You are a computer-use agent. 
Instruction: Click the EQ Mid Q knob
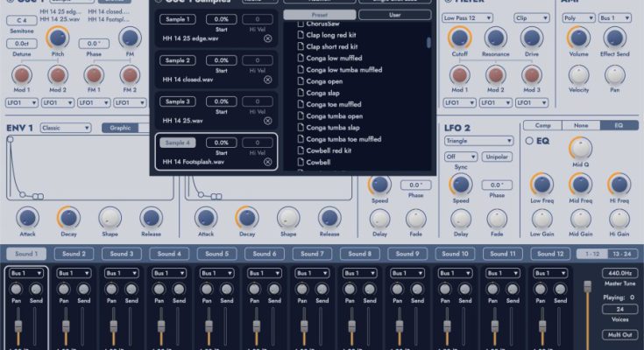pyautogui.click(x=580, y=146)
